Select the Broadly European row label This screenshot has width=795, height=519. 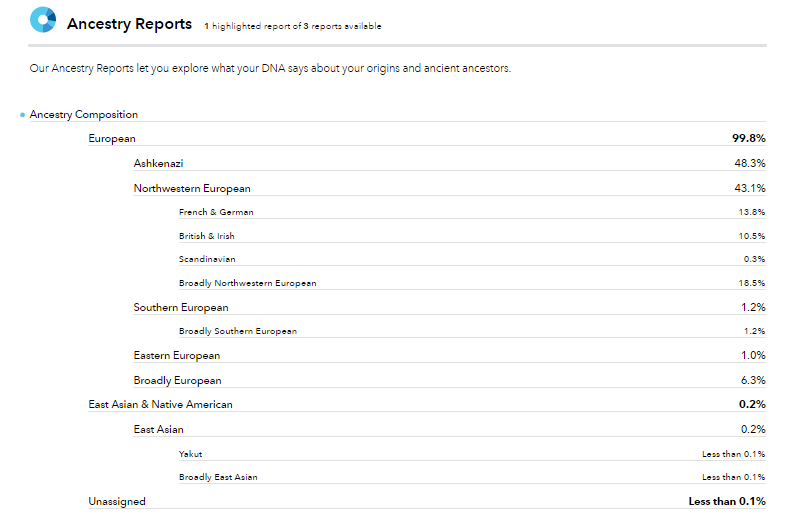tap(177, 381)
